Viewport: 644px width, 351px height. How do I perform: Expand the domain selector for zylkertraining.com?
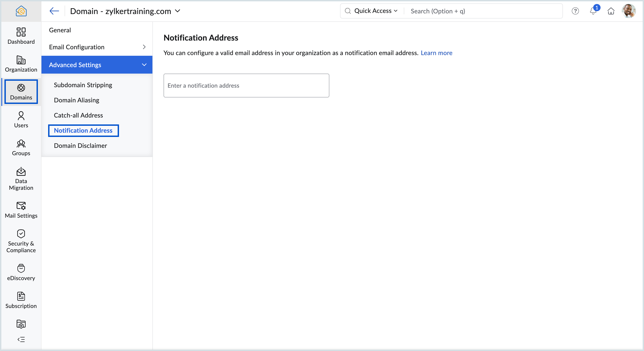pyautogui.click(x=178, y=11)
